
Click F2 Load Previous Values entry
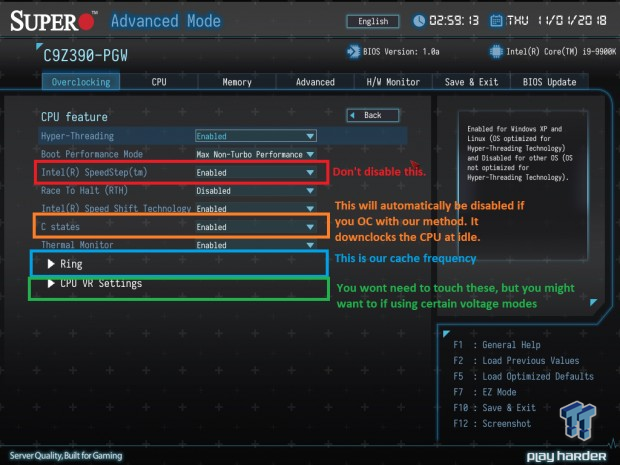coord(516,361)
